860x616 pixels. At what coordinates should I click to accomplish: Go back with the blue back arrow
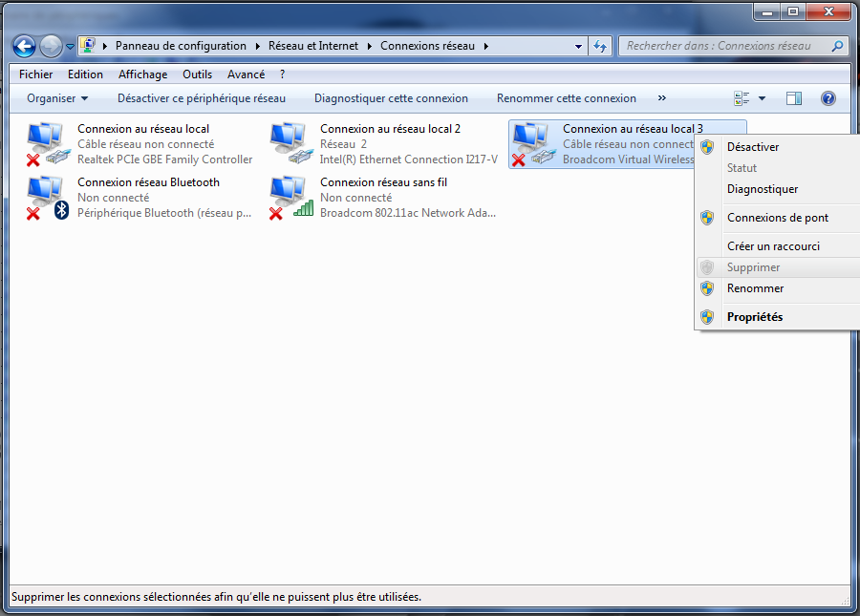tap(24, 46)
